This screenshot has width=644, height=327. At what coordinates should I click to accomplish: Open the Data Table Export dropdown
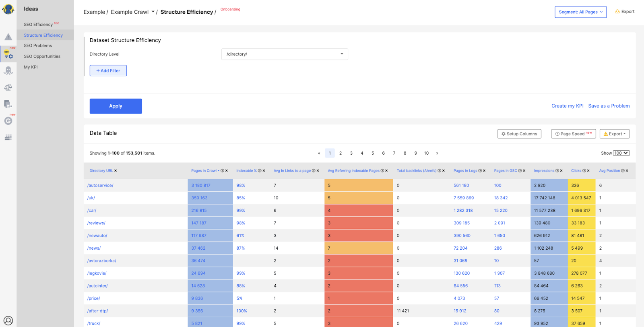[615, 134]
